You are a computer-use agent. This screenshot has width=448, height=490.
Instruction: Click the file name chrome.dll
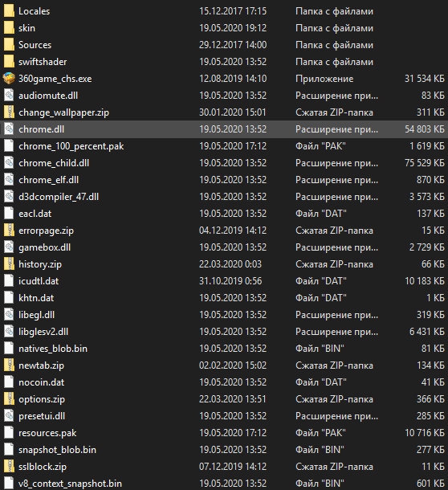click(41, 129)
